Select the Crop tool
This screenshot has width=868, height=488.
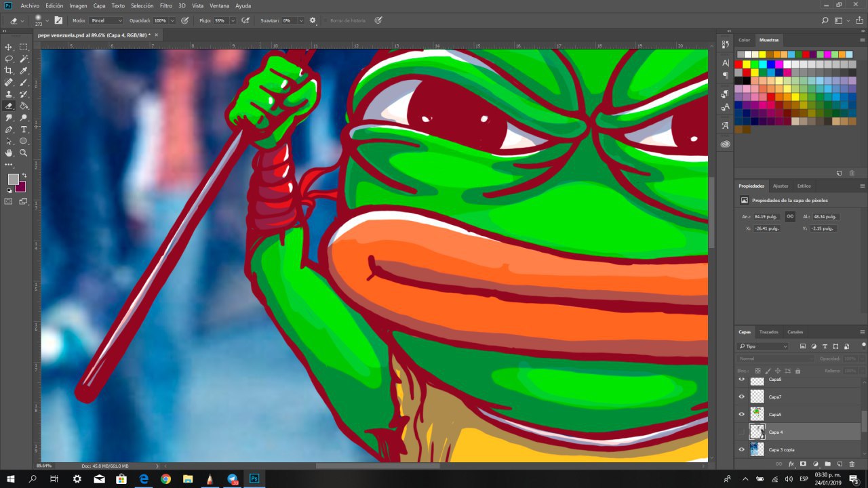coord(9,70)
